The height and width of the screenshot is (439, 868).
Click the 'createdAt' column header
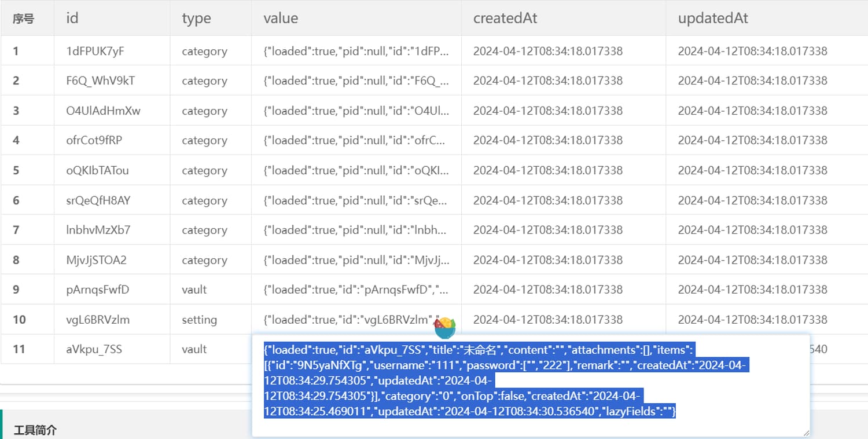505,18
